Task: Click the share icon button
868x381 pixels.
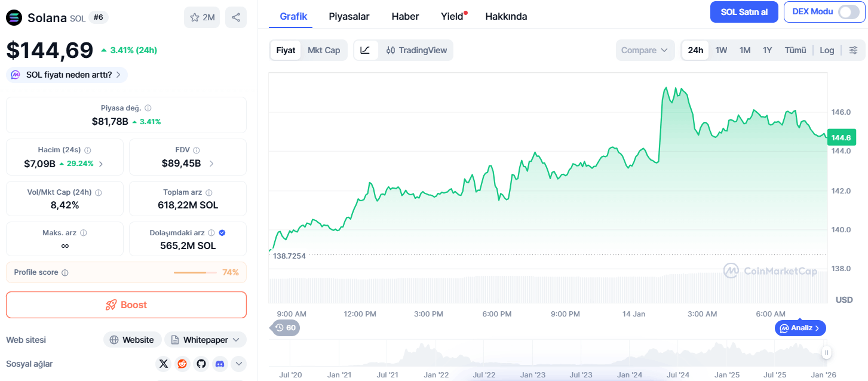Action: click(x=236, y=17)
